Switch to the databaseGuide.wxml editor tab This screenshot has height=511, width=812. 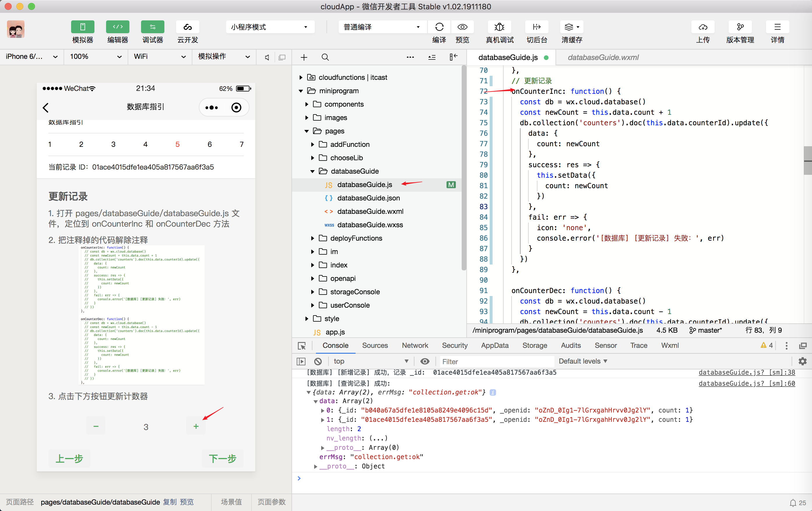pos(603,57)
